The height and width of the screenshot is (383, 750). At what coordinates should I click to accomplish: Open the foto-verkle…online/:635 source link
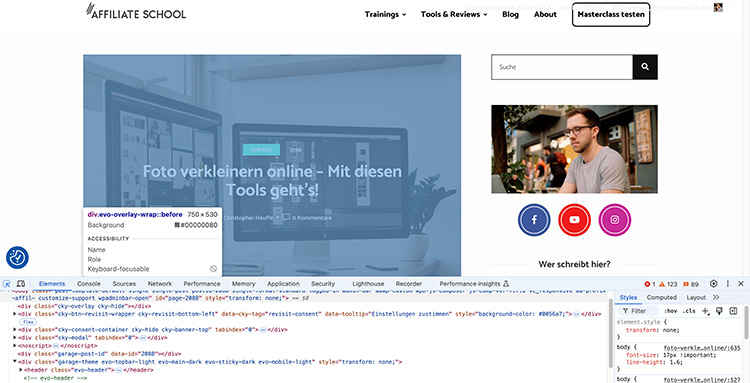pyautogui.click(x=702, y=348)
